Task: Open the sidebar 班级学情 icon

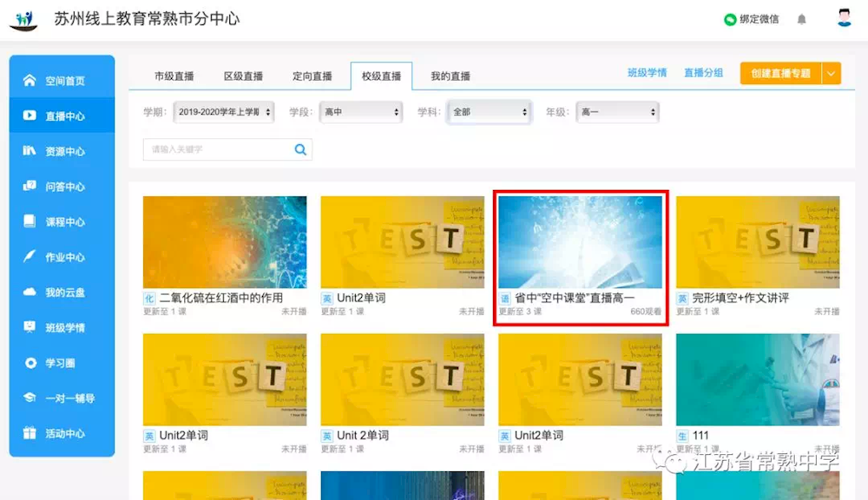Action: (30, 327)
